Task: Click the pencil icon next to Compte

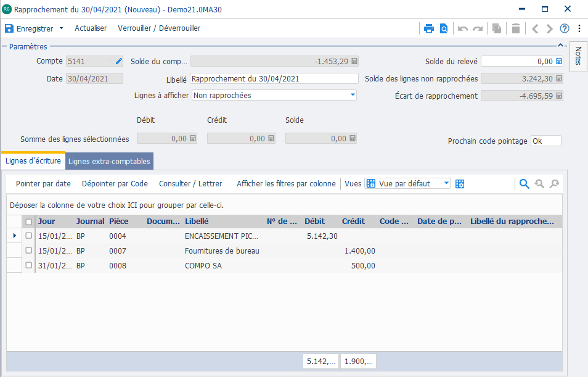Action: [x=119, y=61]
